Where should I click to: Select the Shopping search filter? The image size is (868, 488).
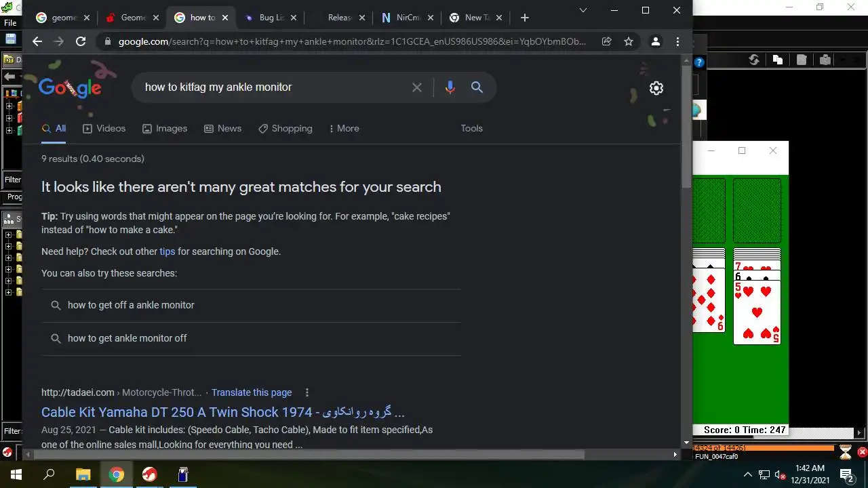tap(285, 128)
